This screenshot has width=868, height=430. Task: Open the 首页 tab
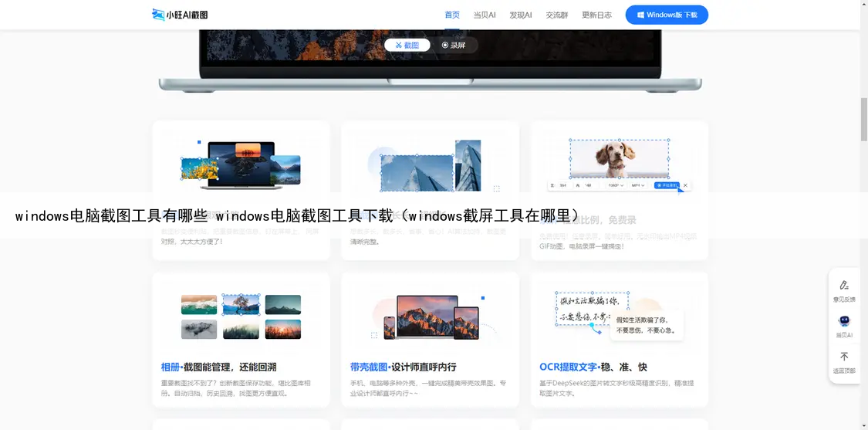click(452, 15)
